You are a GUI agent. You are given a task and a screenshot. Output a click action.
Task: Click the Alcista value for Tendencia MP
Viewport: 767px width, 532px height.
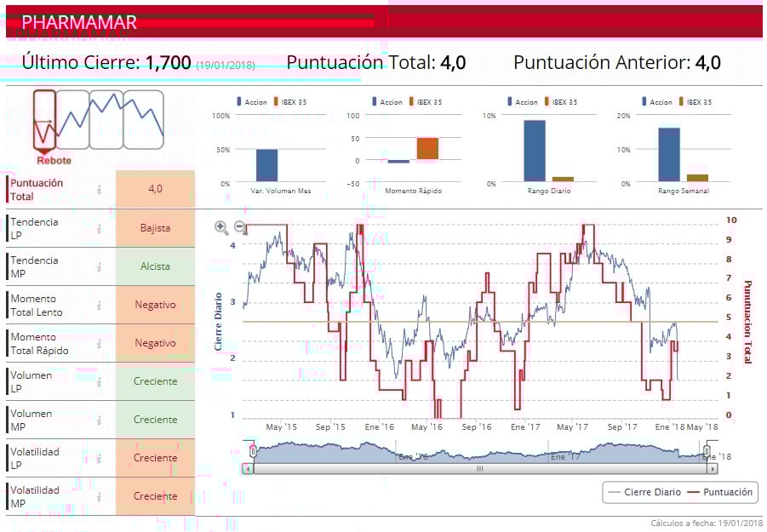click(x=155, y=266)
